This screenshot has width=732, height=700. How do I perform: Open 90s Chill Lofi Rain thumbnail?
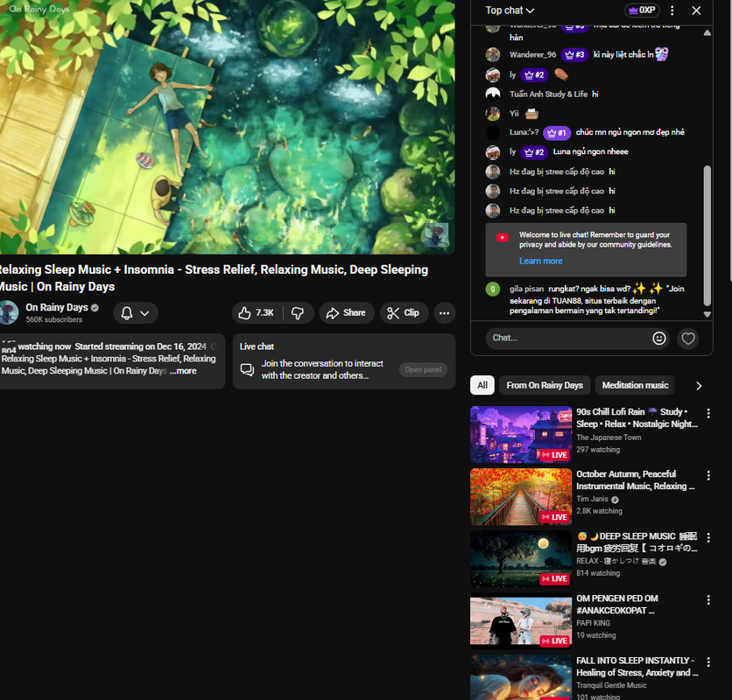(521, 435)
